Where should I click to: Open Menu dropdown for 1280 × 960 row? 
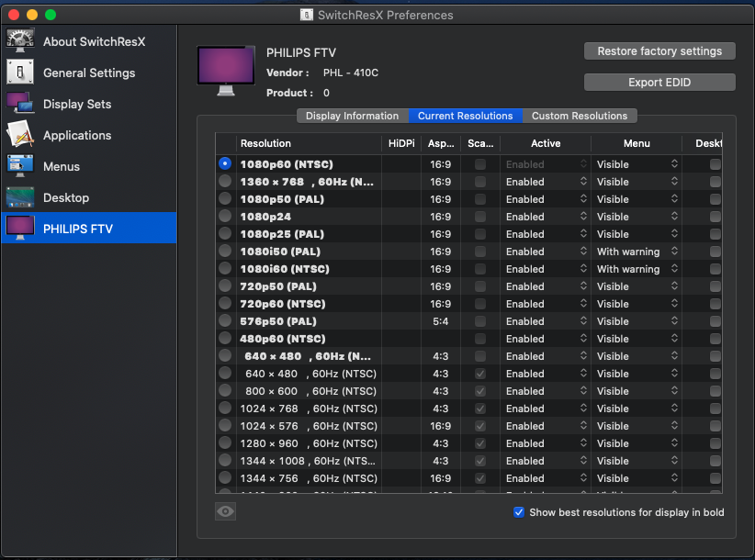click(637, 443)
